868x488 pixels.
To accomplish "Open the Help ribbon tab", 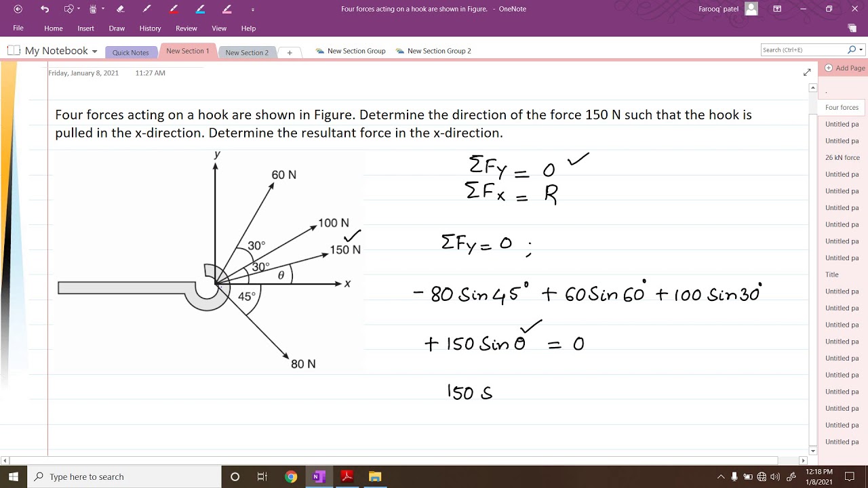I will click(x=249, y=28).
